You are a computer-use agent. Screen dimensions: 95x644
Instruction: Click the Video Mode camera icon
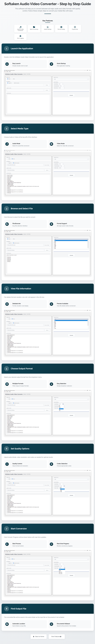pos(51,144)
